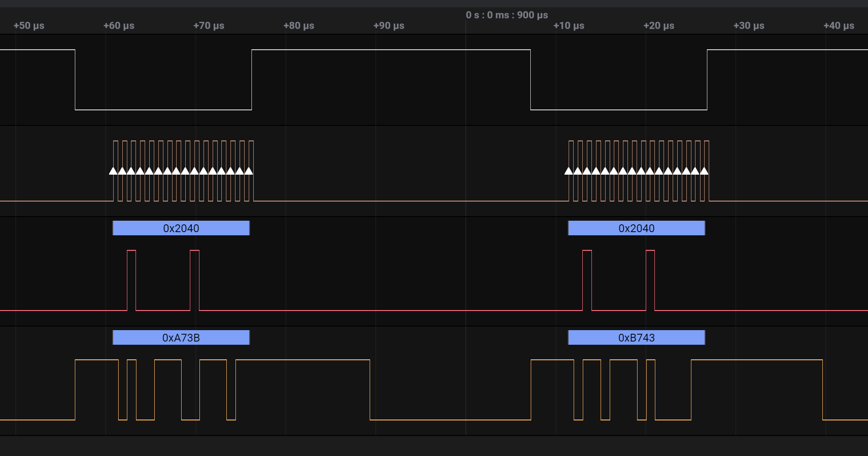Click the +50 µs time ruler label
This screenshot has height=456, width=868.
point(29,26)
